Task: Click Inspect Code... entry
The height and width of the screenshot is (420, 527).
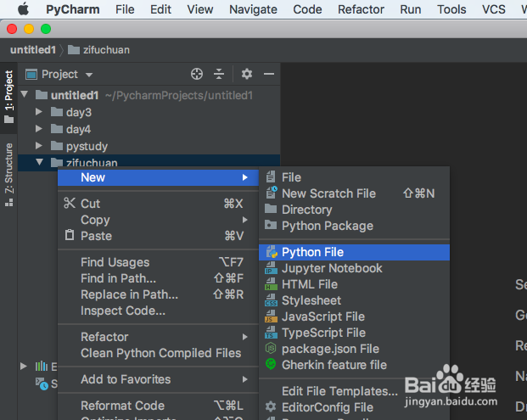Action: pos(158,311)
